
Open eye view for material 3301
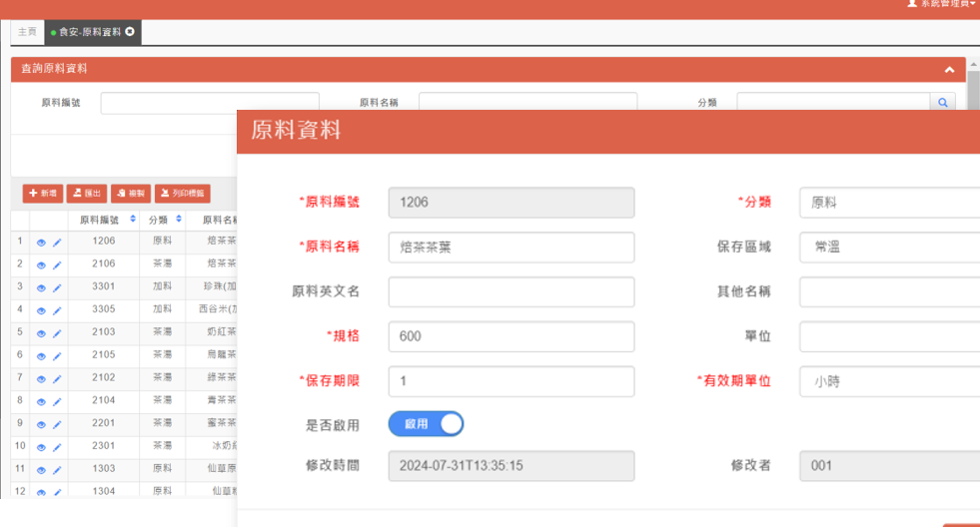[x=41, y=287]
